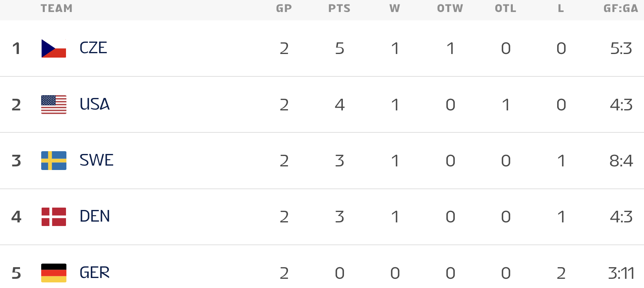Open the CZE team link

[93, 48]
